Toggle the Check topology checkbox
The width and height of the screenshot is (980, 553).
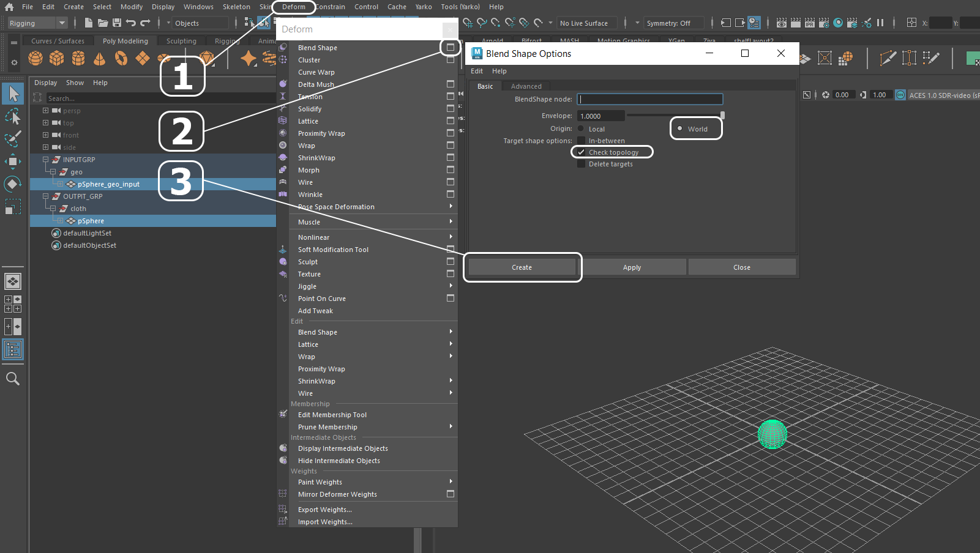(581, 152)
